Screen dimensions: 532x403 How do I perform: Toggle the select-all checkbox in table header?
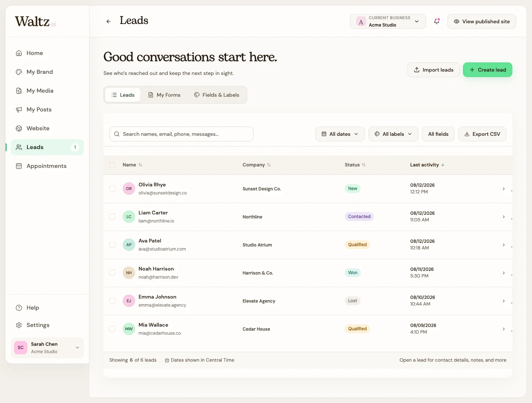[x=112, y=165]
